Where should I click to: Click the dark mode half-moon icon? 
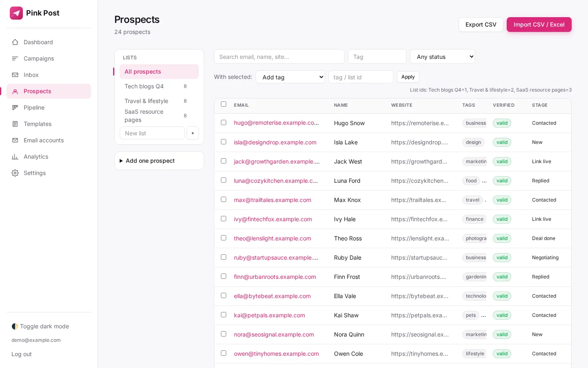coord(15,326)
